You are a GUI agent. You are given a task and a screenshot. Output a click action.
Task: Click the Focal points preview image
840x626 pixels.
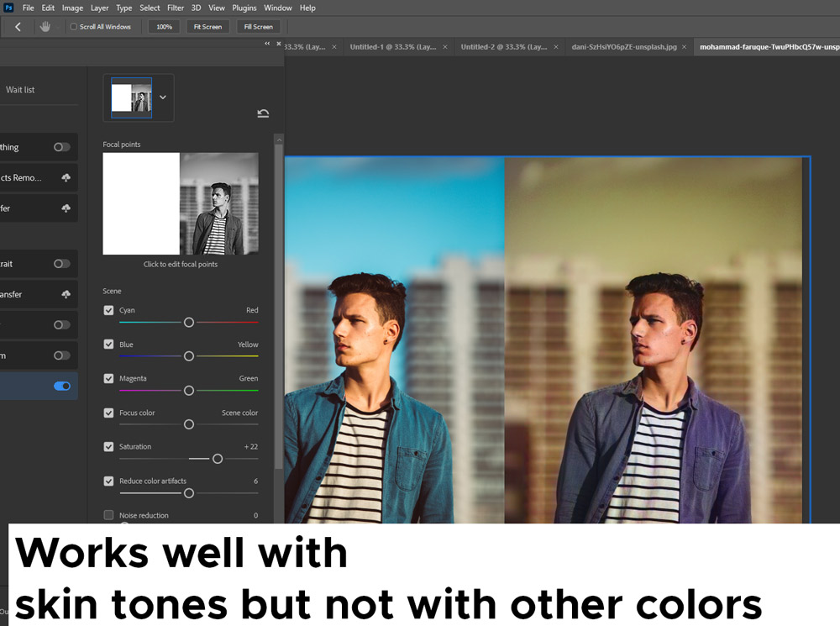tap(181, 203)
